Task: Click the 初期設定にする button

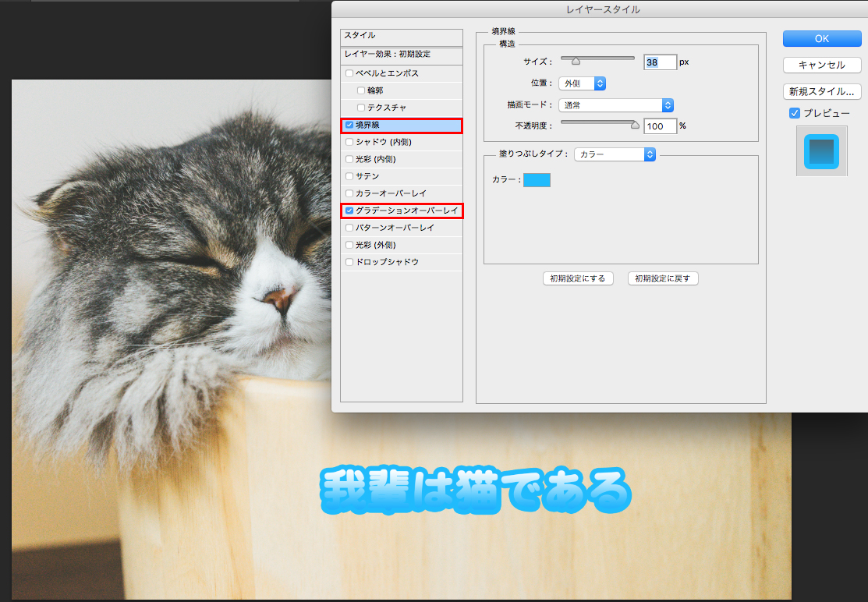Action: coord(577,278)
